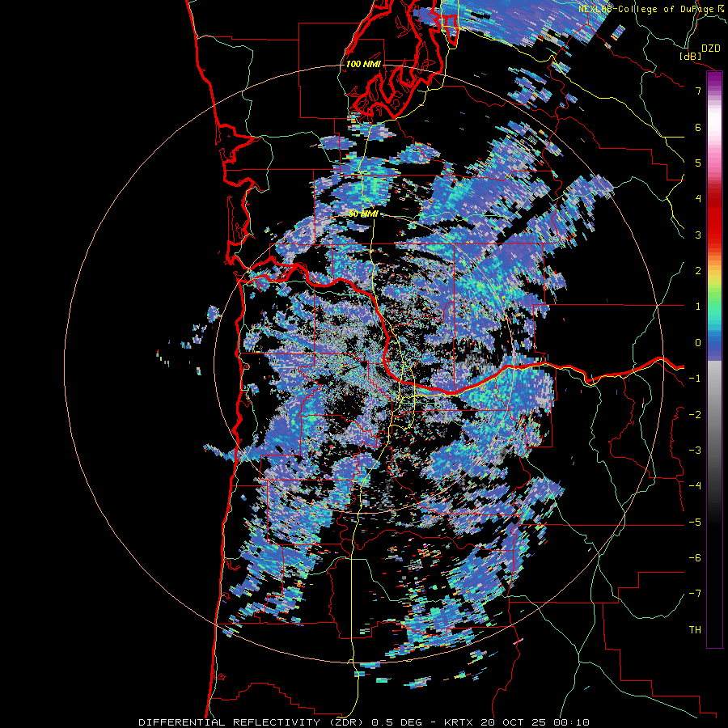Select the -5 dB scale label
The width and height of the screenshot is (728, 728).
tap(695, 523)
